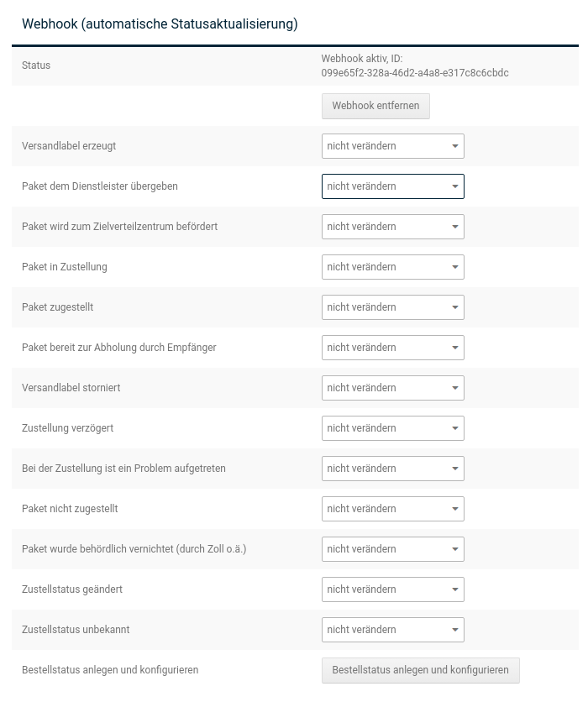Image resolution: width=588 pixels, height=702 pixels.
Task: Click the Versandlabel erzeugt label
Action: [x=69, y=146]
